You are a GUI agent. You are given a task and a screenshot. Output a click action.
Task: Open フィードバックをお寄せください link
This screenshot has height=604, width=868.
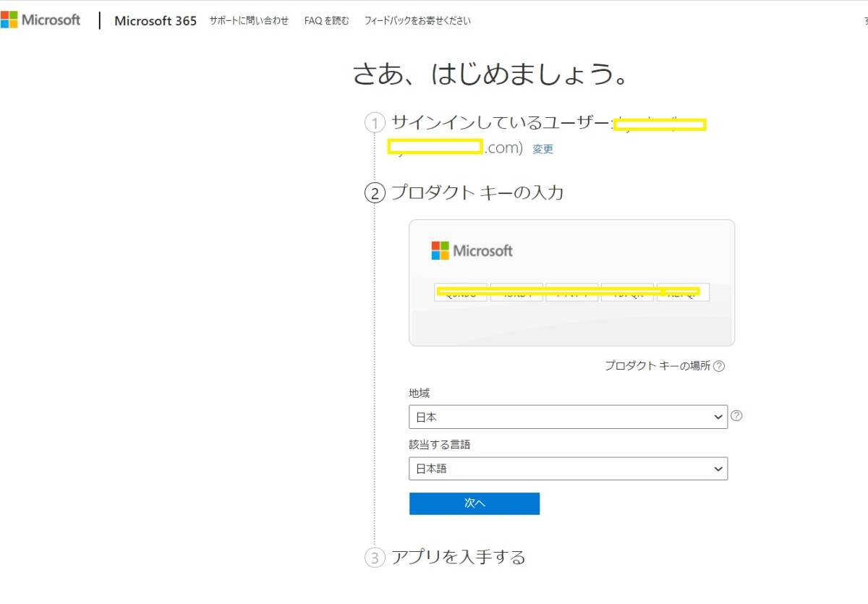click(417, 21)
